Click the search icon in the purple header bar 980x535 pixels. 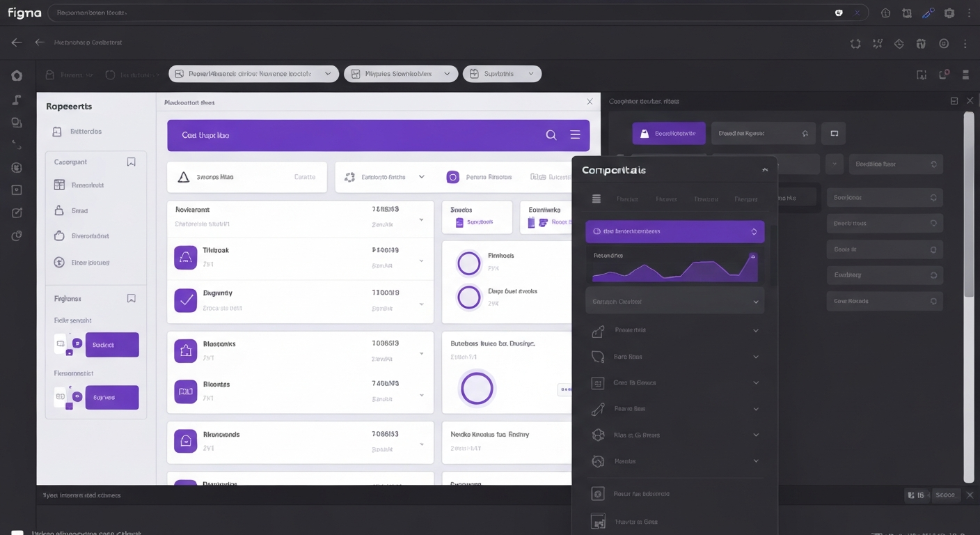551,134
